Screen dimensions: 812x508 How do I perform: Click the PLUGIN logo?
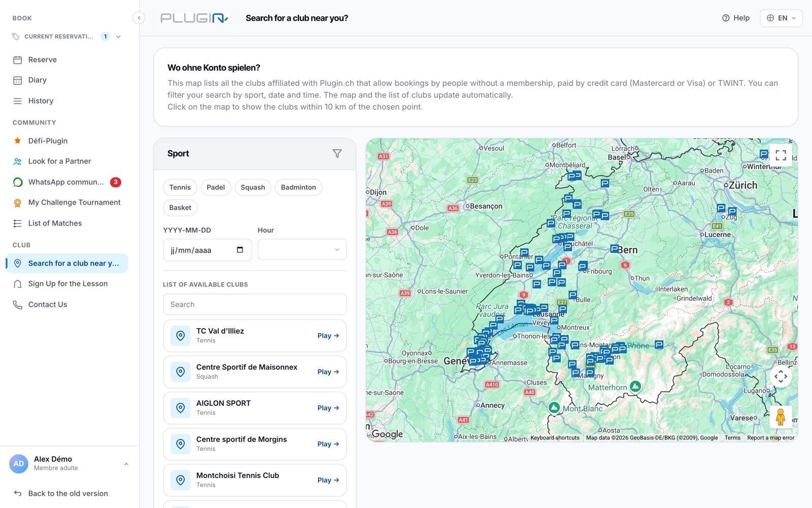(194, 18)
